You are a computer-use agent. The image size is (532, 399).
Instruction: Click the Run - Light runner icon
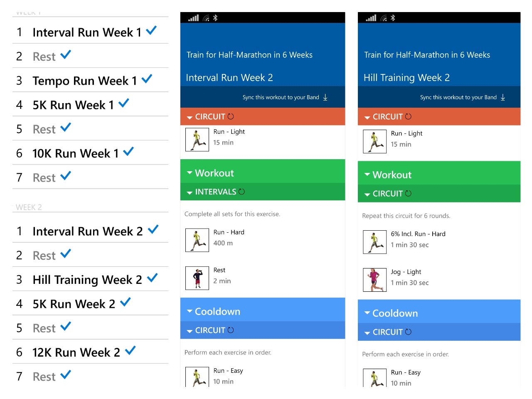pyautogui.click(x=197, y=140)
